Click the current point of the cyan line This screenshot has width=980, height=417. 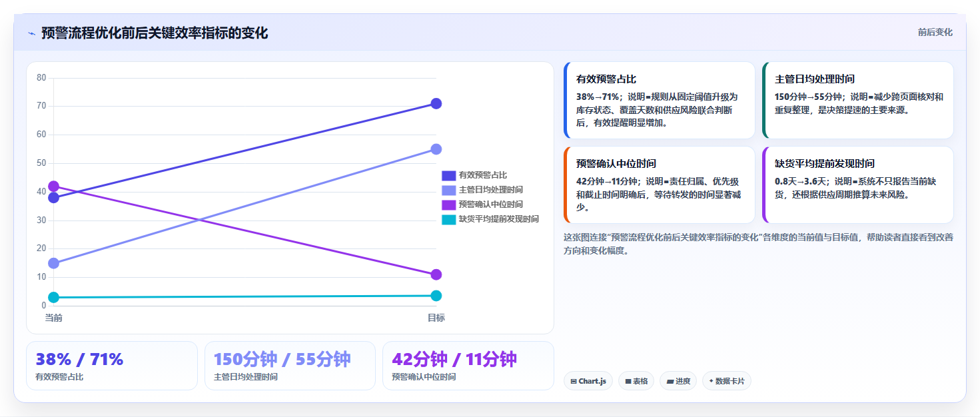54,297
